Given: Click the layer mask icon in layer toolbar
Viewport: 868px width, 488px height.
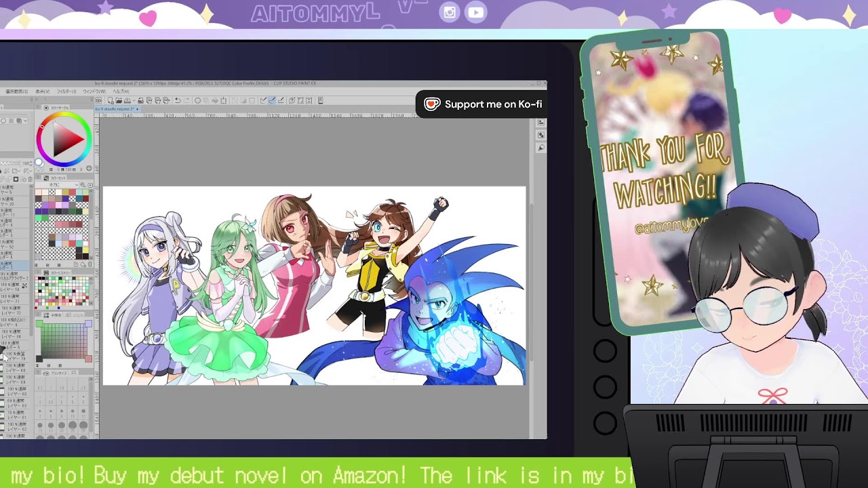Looking at the screenshot, I should [x=16, y=179].
